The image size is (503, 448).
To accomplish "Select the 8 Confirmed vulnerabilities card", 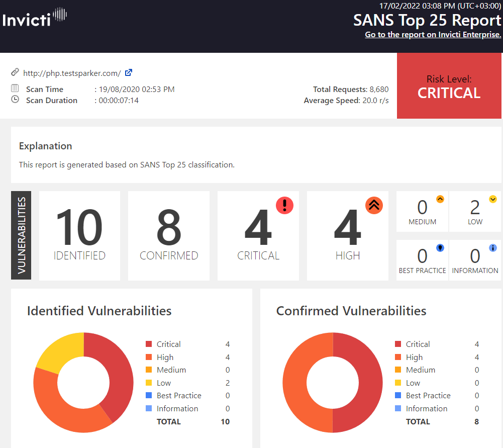I will point(169,235).
